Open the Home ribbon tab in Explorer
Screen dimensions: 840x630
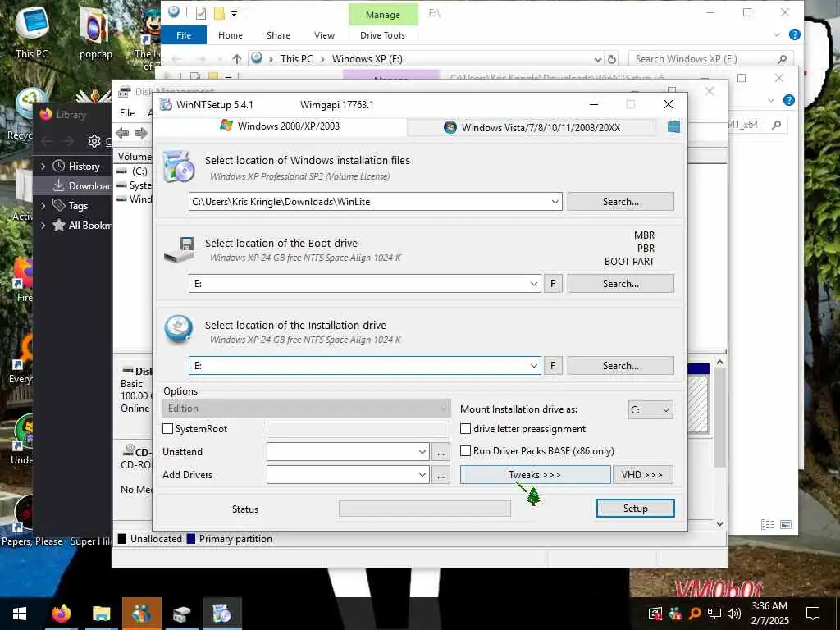pos(231,35)
